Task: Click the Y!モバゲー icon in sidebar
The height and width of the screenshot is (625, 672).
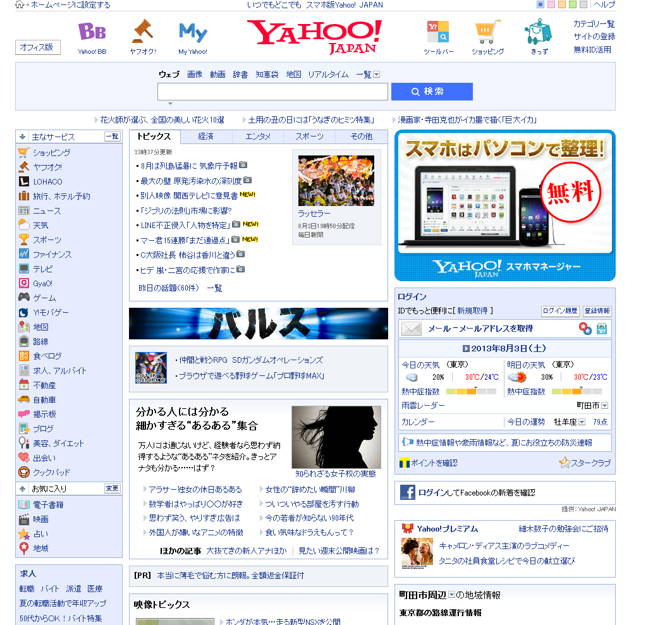Action: point(24,312)
